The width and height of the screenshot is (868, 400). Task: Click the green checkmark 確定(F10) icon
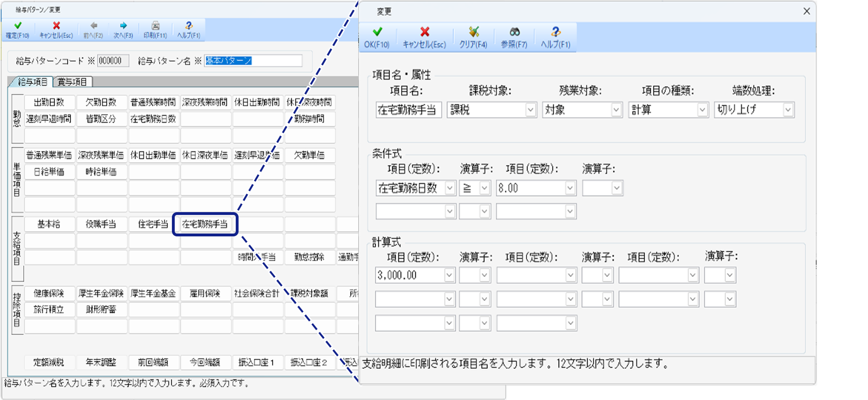[17, 30]
